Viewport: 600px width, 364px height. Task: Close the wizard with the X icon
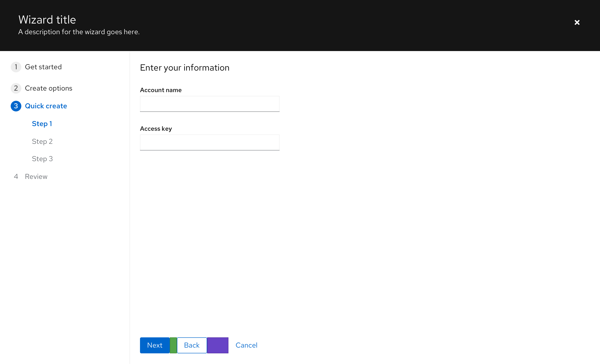point(577,22)
